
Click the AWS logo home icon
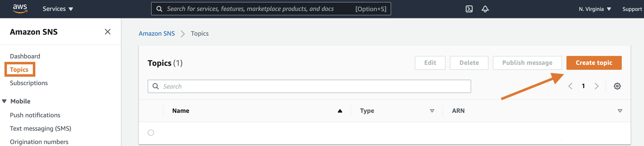pyautogui.click(x=20, y=9)
